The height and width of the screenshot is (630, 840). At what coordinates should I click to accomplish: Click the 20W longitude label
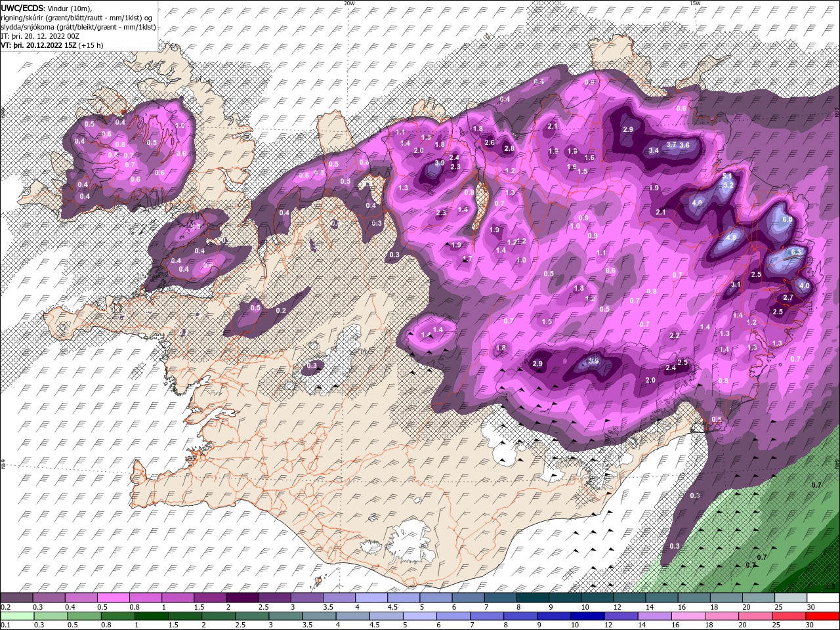349,3
